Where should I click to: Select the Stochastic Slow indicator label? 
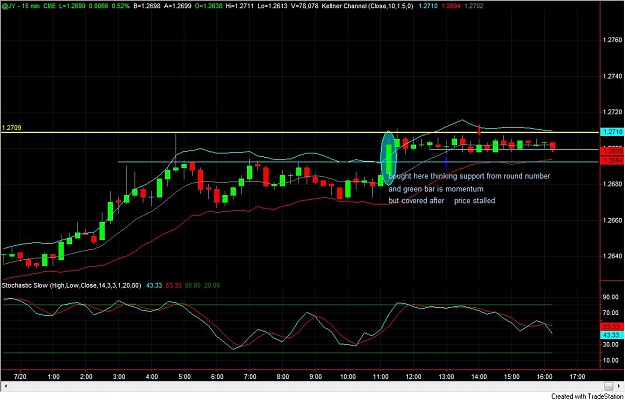point(71,286)
